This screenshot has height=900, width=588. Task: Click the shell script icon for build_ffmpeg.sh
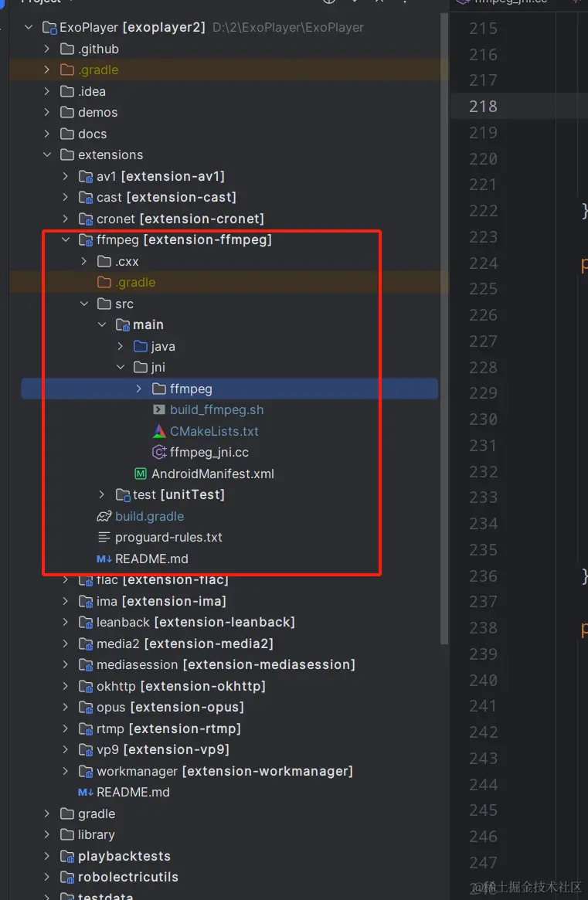click(x=159, y=410)
